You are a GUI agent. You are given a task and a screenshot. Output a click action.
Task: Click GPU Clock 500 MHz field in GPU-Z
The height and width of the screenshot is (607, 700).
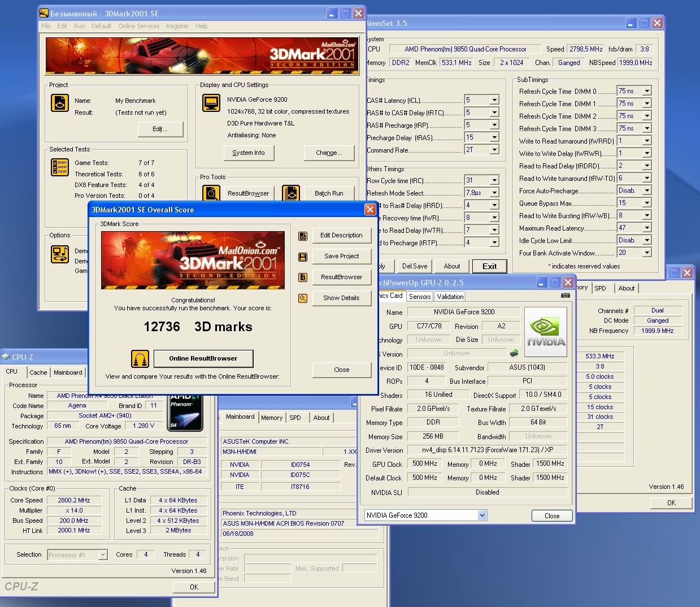(x=424, y=463)
